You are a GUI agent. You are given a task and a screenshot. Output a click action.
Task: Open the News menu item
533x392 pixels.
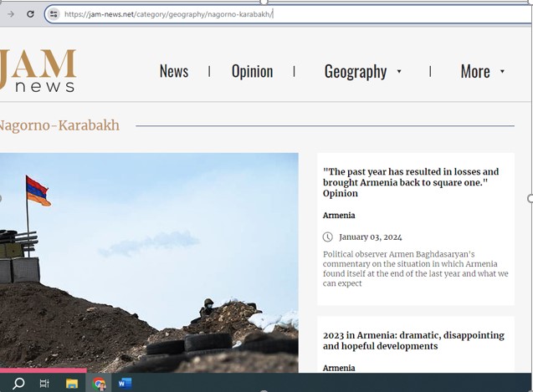point(174,71)
